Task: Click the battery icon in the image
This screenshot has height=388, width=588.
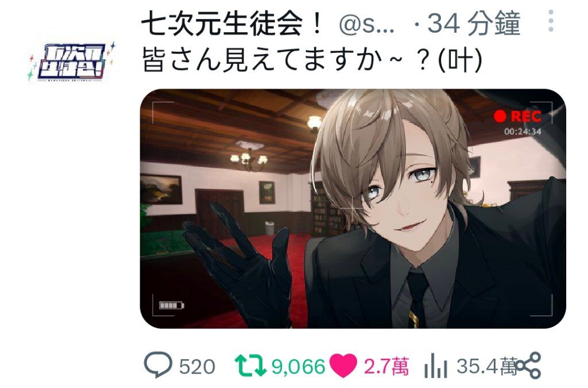Action: point(171,305)
